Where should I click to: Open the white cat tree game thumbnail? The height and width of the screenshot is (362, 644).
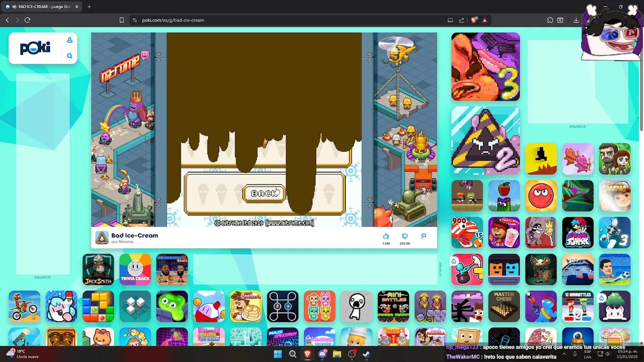pos(614,306)
